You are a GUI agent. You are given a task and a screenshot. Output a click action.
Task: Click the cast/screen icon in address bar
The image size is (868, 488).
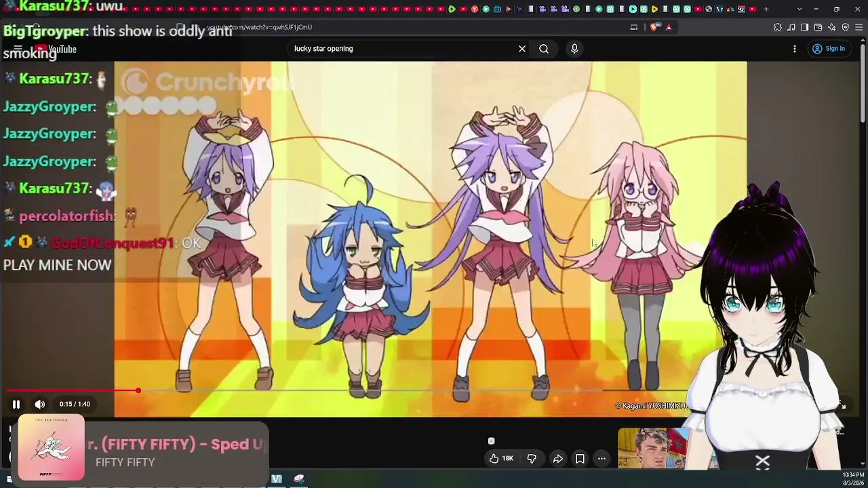coord(634,27)
